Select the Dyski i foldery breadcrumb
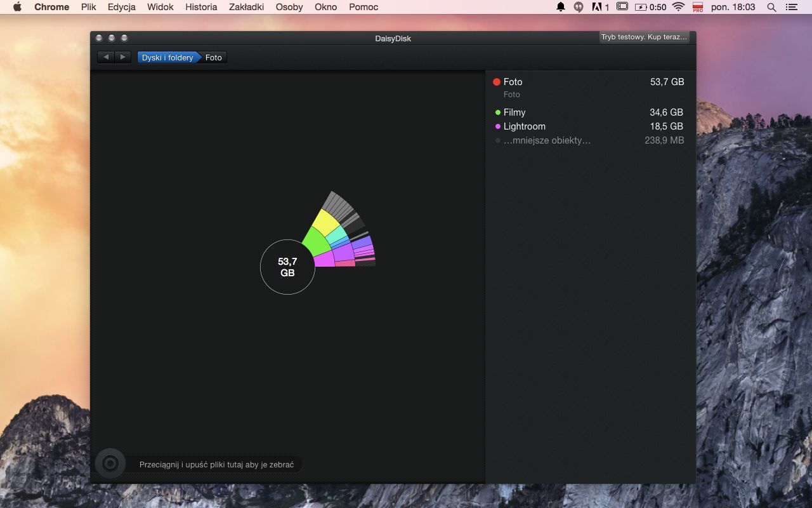Image resolution: width=812 pixels, height=508 pixels. click(167, 57)
